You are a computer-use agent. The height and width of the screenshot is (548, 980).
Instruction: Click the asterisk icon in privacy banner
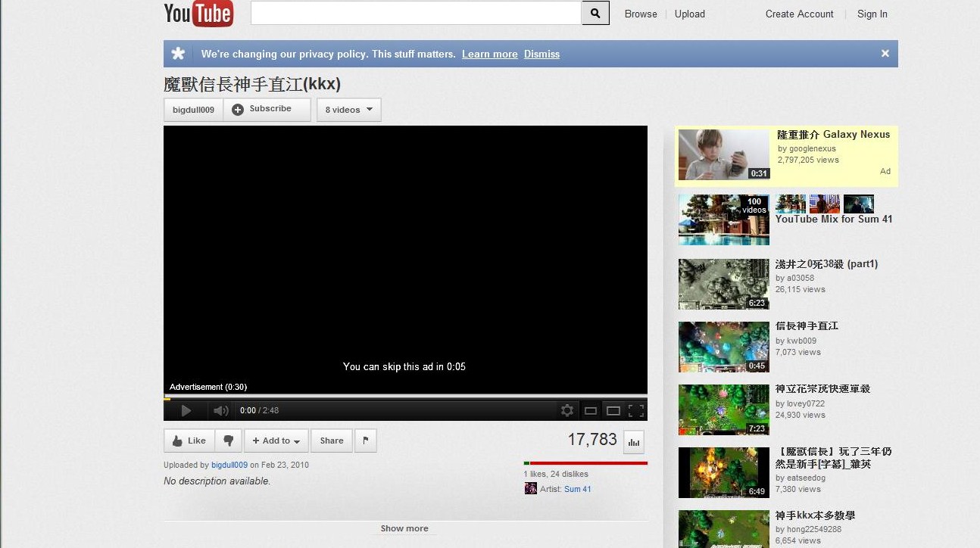(178, 54)
